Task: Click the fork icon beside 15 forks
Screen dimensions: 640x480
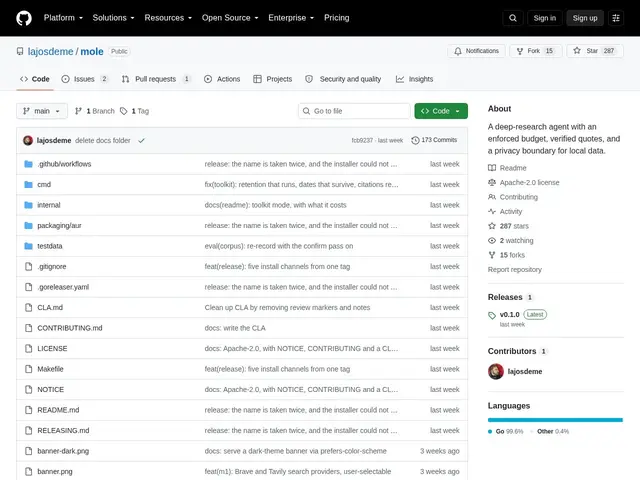Action: point(492,255)
